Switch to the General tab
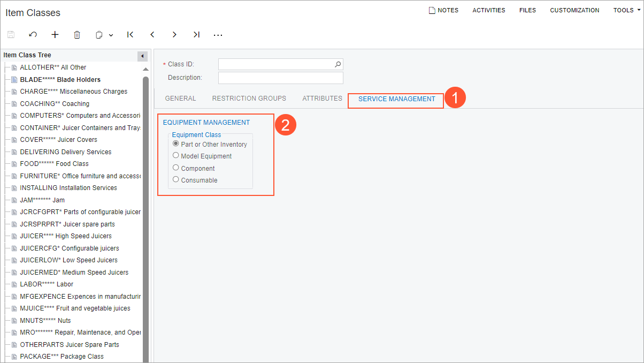The image size is (644, 363). pyautogui.click(x=180, y=99)
